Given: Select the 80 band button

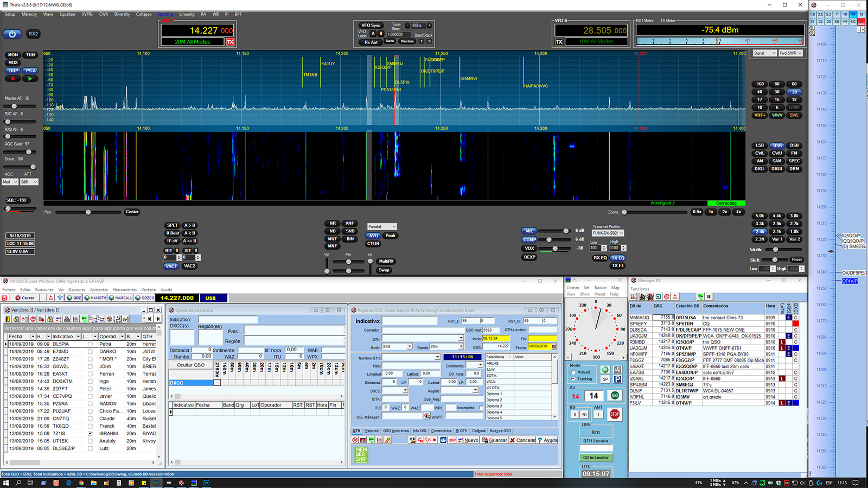Looking at the screenshot, I should pos(777,84).
